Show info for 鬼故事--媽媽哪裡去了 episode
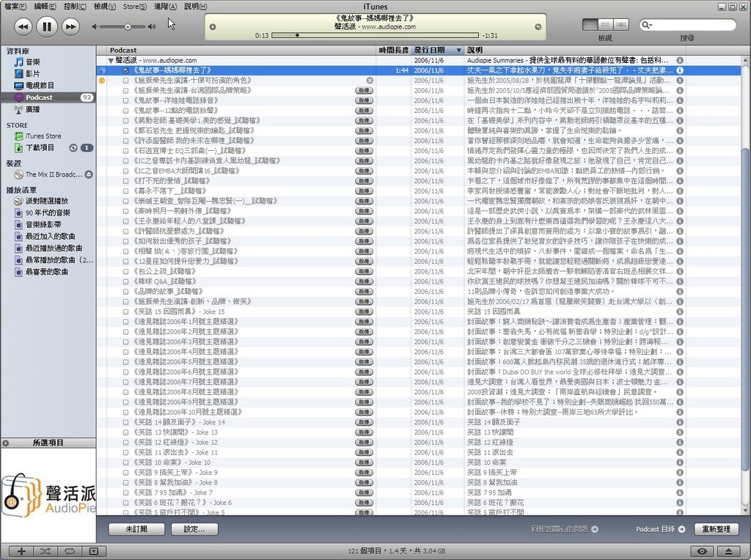The image size is (751, 560). (680, 70)
